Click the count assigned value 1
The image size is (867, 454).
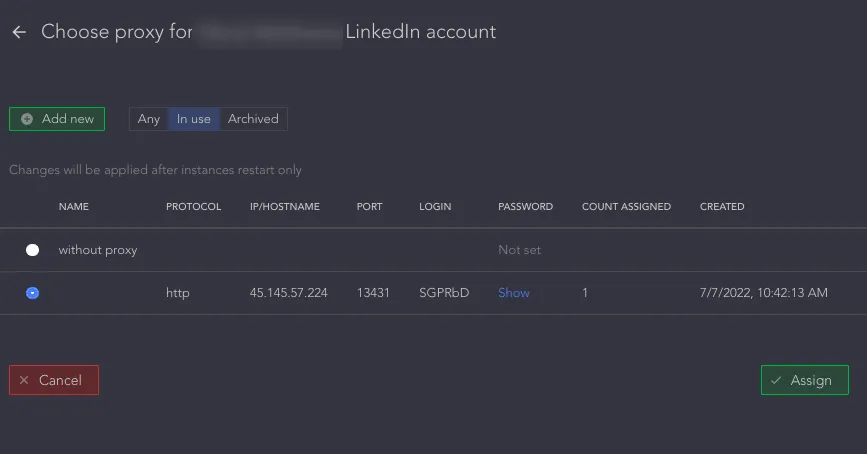[x=585, y=293]
